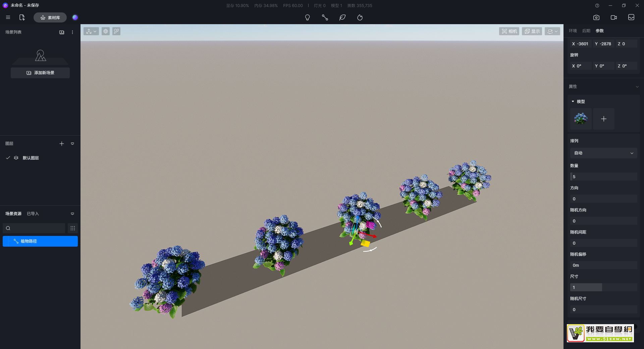Click the light bulb lighting tool icon
Image resolution: width=644 pixels, height=349 pixels.
pos(307,17)
